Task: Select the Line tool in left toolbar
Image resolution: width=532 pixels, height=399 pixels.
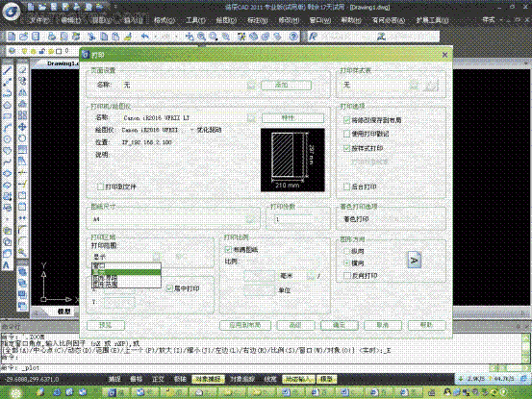Action: click(7, 70)
